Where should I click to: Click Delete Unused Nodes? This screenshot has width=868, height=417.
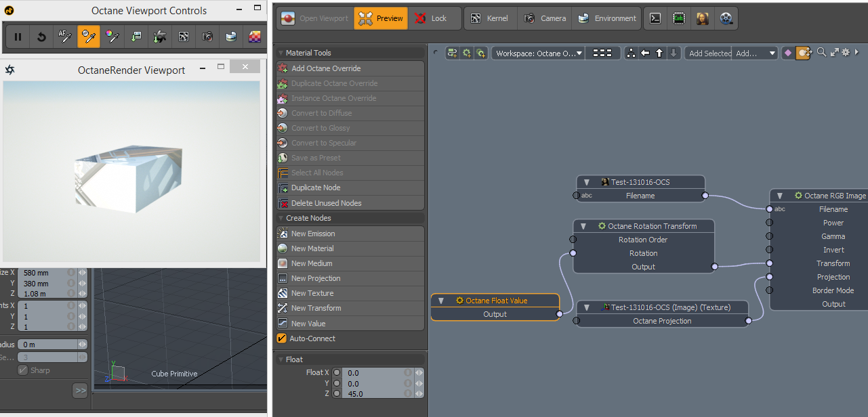[350, 203]
